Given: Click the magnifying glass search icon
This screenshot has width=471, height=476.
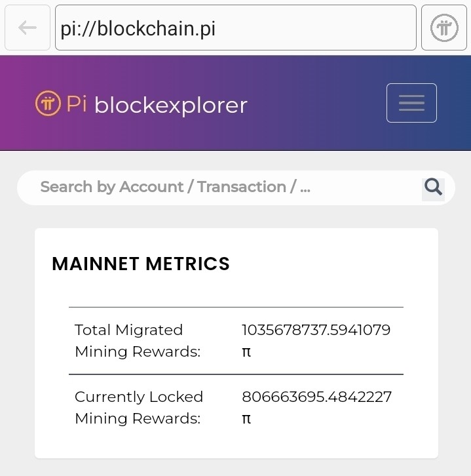Looking at the screenshot, I should (x=433, y=187).
